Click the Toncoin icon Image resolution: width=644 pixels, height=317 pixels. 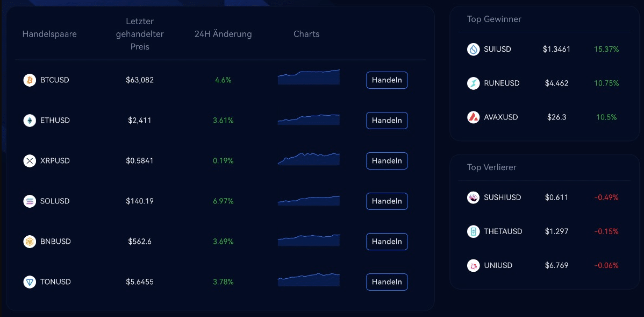[30, 281]
